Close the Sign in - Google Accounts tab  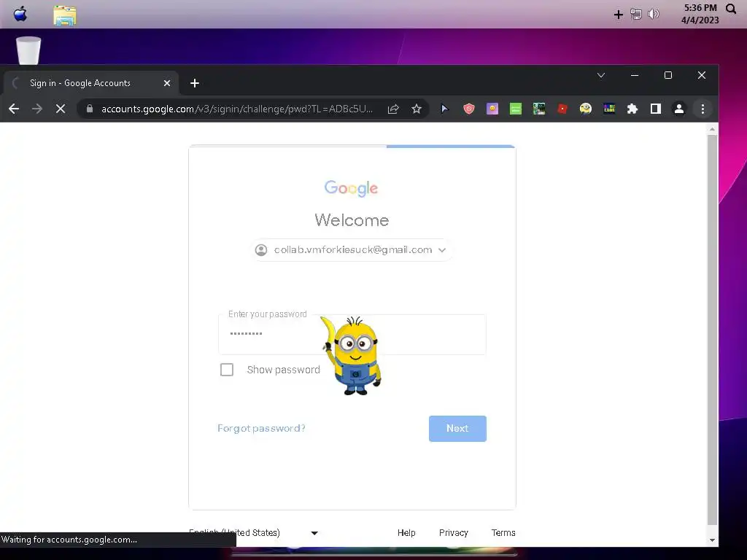pyautogui.click(x=167, y=83)
